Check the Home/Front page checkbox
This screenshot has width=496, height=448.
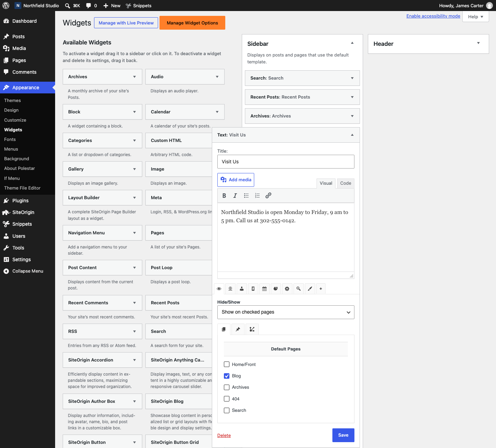(227, 364)
